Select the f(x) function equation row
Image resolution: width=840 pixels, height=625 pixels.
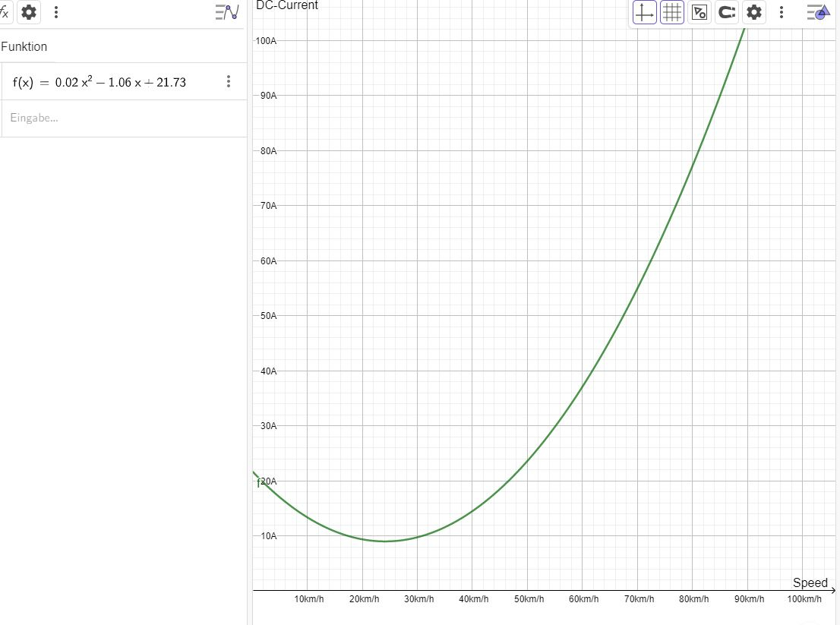[99, 82]
